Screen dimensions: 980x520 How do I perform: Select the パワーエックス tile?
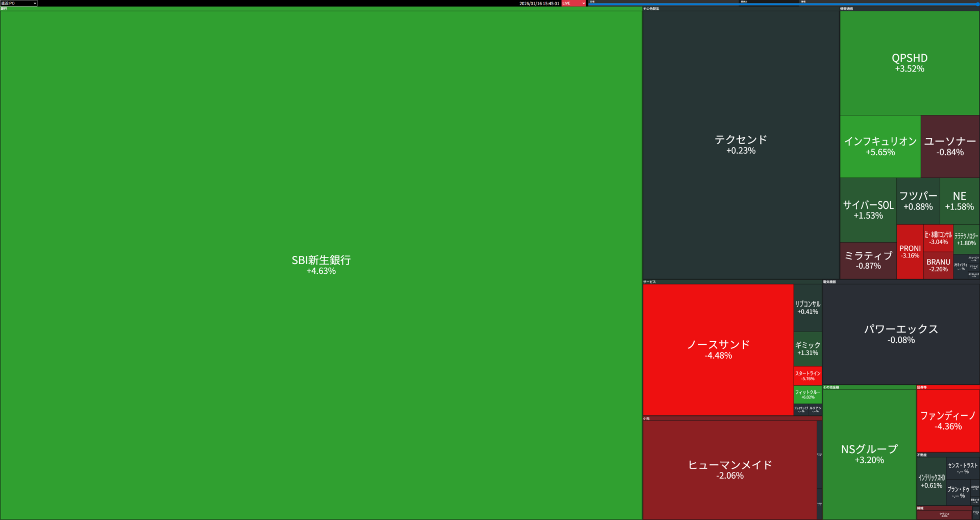point(901,334)
